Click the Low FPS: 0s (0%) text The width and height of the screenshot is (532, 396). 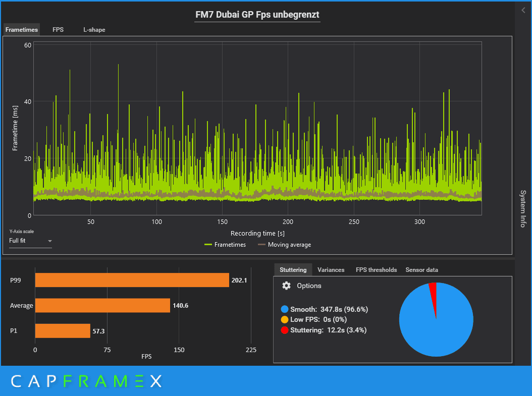click(x=318, y=319)
